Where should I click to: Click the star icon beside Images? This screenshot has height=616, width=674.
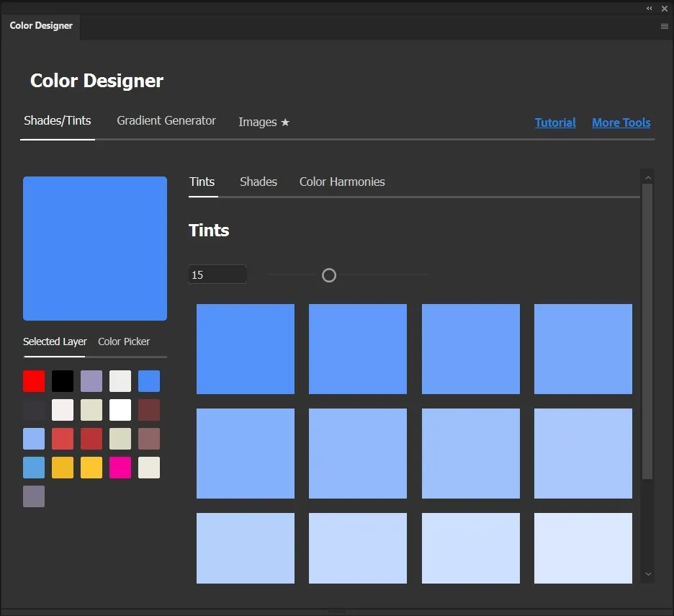(x=285, y=122)
